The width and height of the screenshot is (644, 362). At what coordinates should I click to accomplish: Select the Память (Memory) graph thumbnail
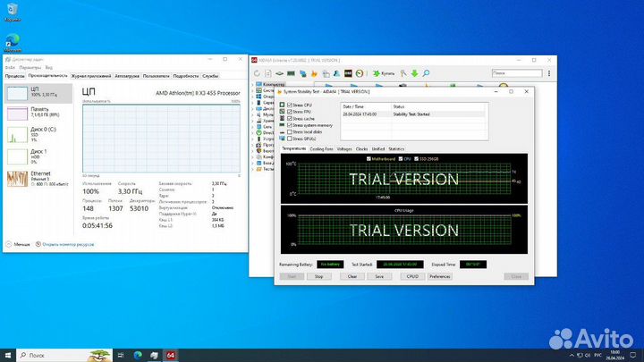(18, 114)
